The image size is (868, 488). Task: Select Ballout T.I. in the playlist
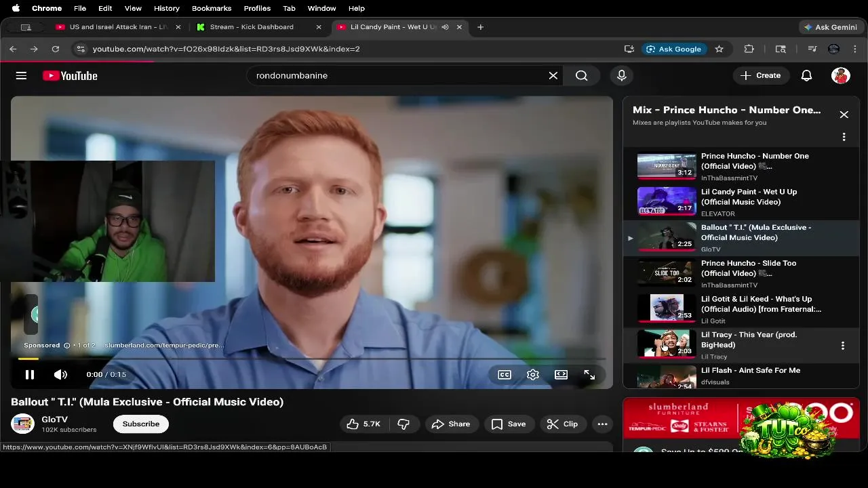741,238
